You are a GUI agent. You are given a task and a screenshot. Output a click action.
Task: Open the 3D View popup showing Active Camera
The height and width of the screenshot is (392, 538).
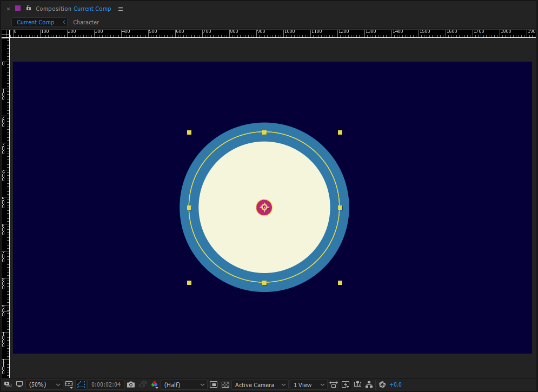[260, 384]
